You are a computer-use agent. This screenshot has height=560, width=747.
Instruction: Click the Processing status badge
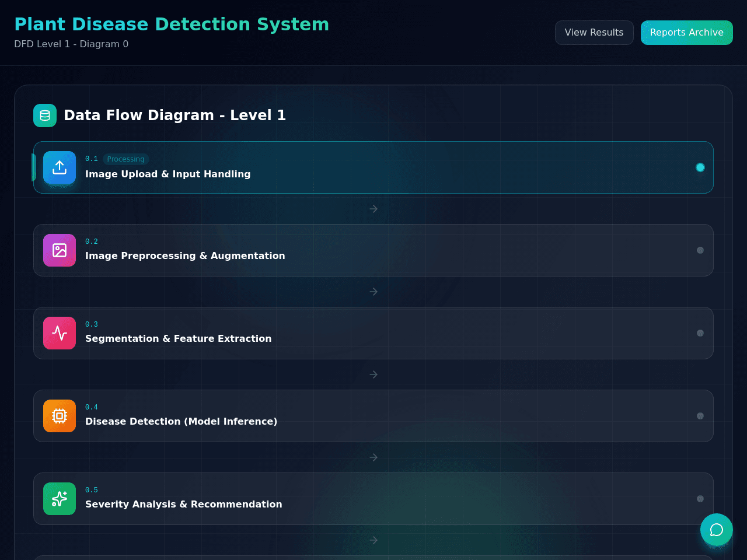click(126, 159)
